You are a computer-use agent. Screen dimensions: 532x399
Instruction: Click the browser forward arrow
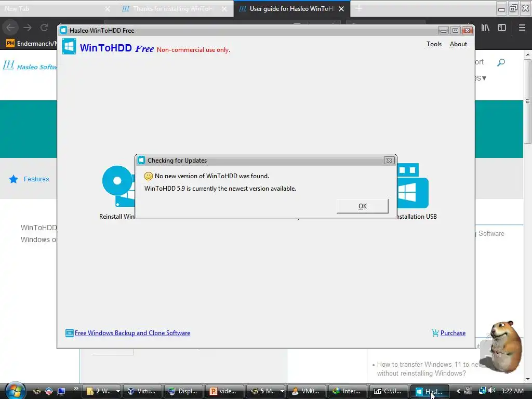[28, 28]
